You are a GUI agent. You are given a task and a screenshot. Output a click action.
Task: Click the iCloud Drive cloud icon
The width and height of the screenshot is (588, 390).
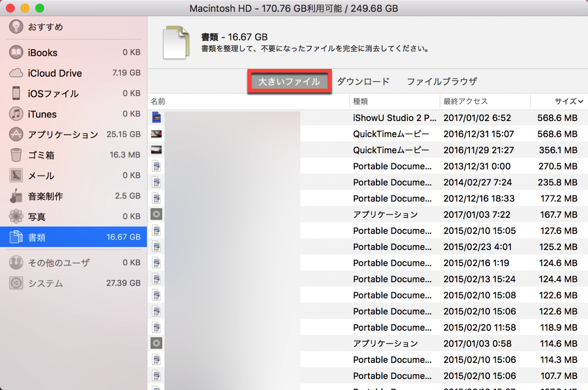pos(16,73)
